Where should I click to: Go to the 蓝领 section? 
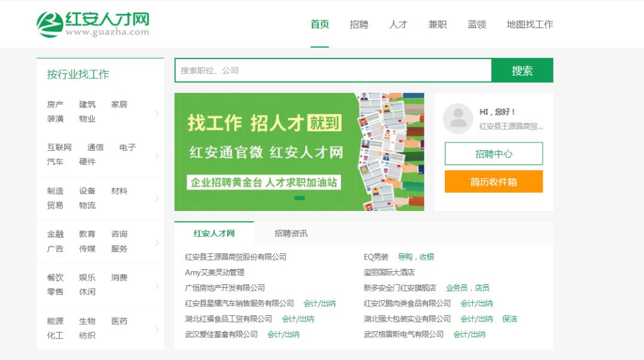coord(477,24)
